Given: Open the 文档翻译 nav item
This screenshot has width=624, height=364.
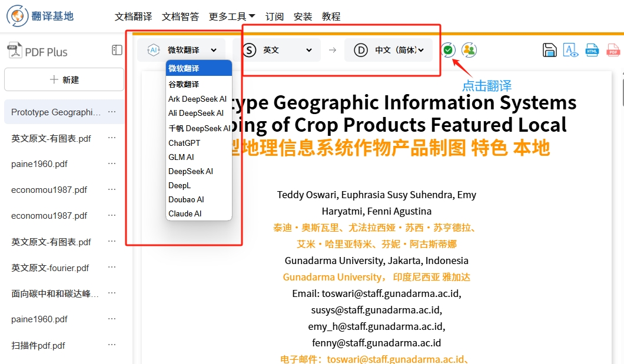Looking at the screenshot, I should (133, 16).
